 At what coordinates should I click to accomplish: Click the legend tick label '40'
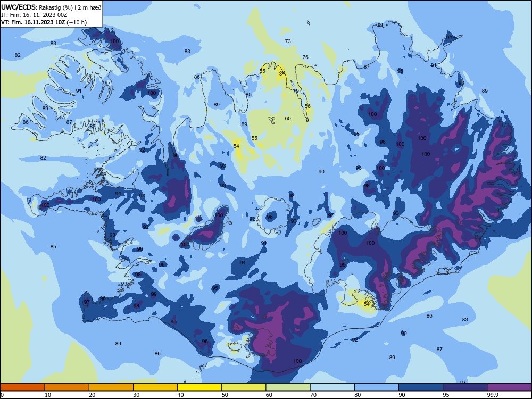(181, 395)
